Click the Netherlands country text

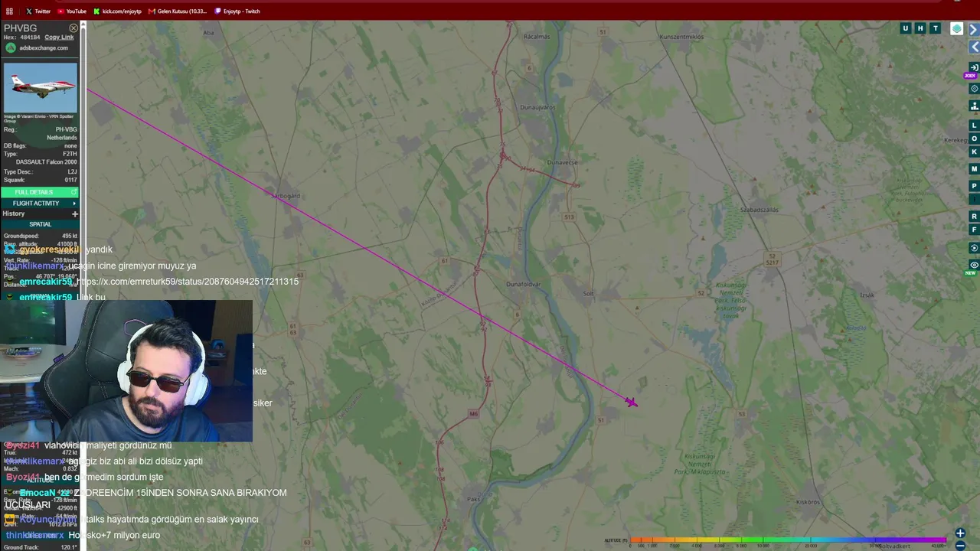pyautogui.click(x=62, y=138)
